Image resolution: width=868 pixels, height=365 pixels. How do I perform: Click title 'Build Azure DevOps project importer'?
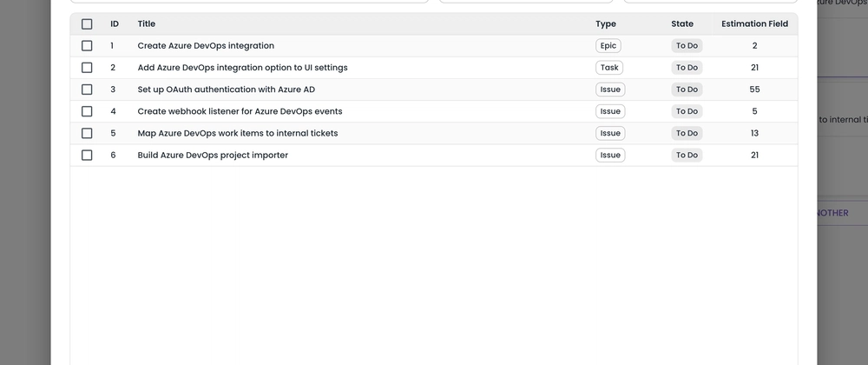(213, 155)
